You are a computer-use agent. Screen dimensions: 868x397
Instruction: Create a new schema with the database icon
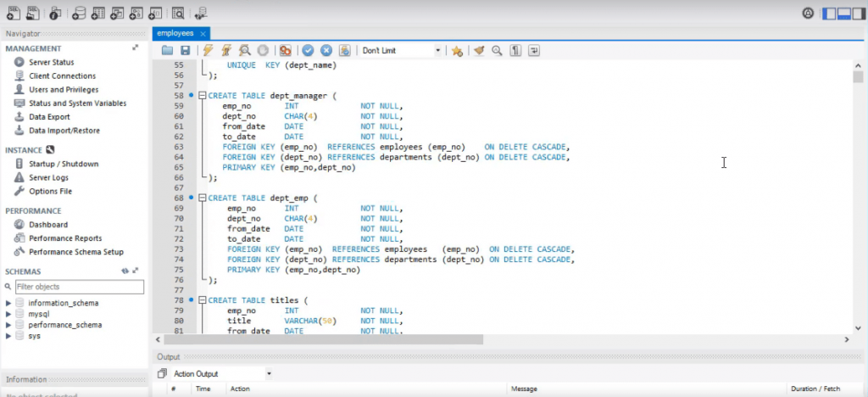coord(79,14)
